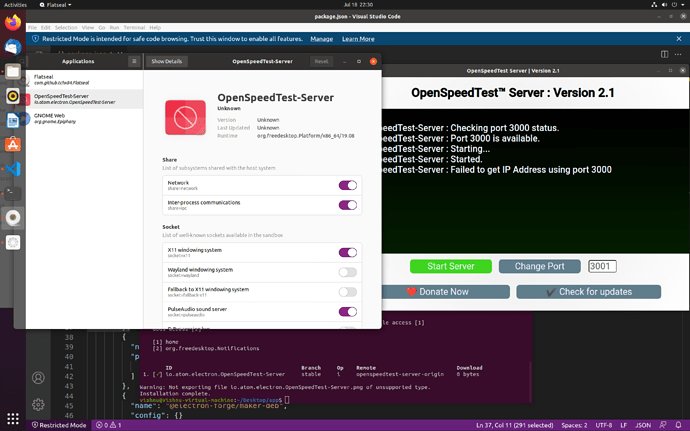This screenshot has width=690, height=431.
Task: Open Rhythmbox from the dock
Action: point(13,96)
